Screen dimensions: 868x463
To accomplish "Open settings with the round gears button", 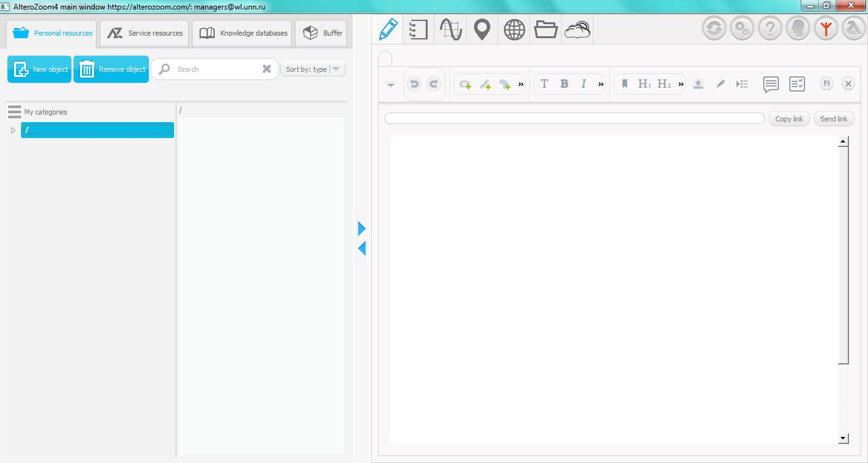I will pyautogui.click(x=742, y=29).
